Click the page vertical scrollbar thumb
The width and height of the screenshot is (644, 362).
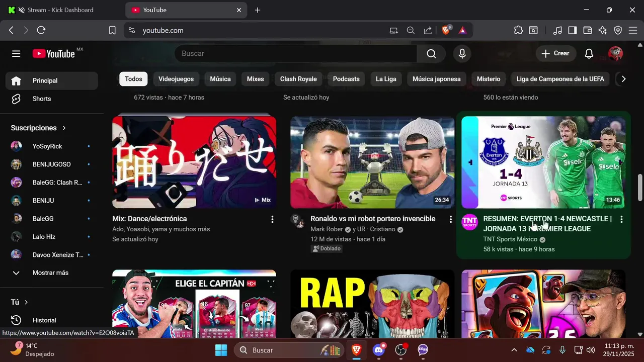pos(640,188)
